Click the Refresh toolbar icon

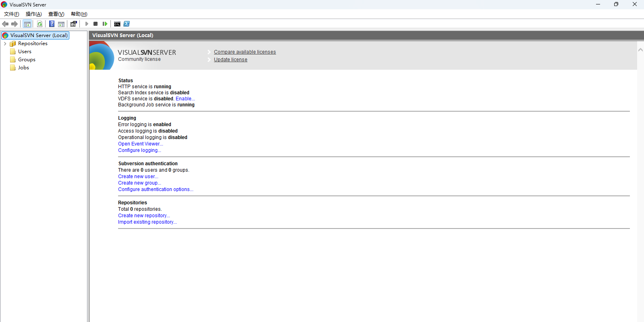[x=39, y=24]
